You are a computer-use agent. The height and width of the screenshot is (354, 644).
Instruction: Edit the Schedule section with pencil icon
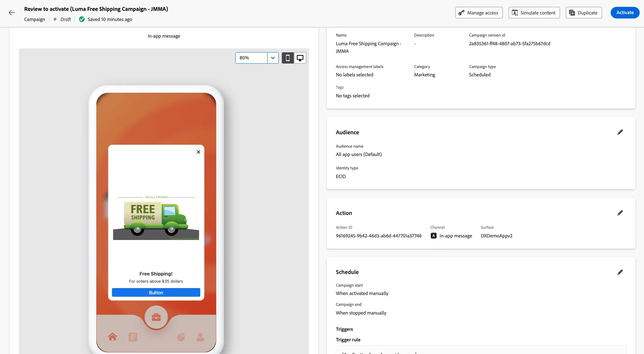620,272
